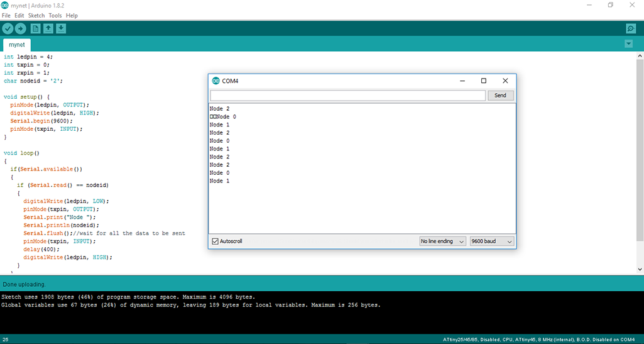Click the Send button in COM4

pos(500,96)
